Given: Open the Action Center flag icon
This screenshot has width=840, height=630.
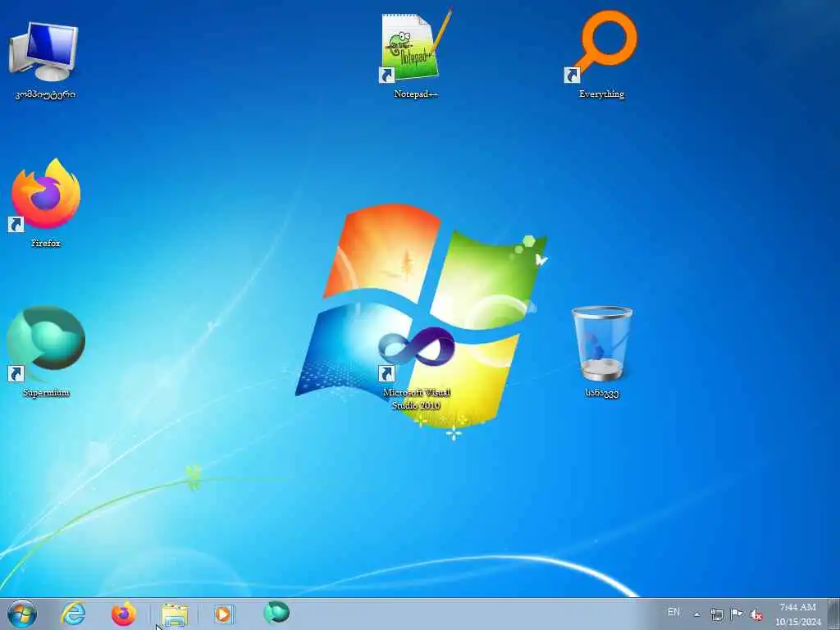Looking at the screenshot, I should point(737,614).
